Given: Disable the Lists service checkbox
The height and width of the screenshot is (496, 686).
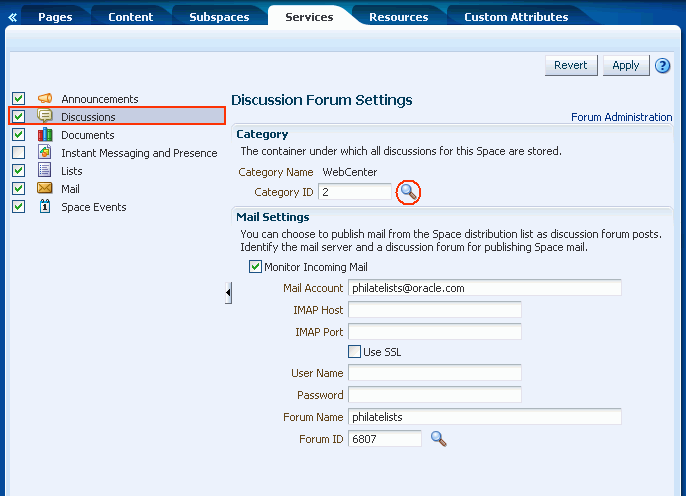Looking at the screenshot, I should point(18,171).
